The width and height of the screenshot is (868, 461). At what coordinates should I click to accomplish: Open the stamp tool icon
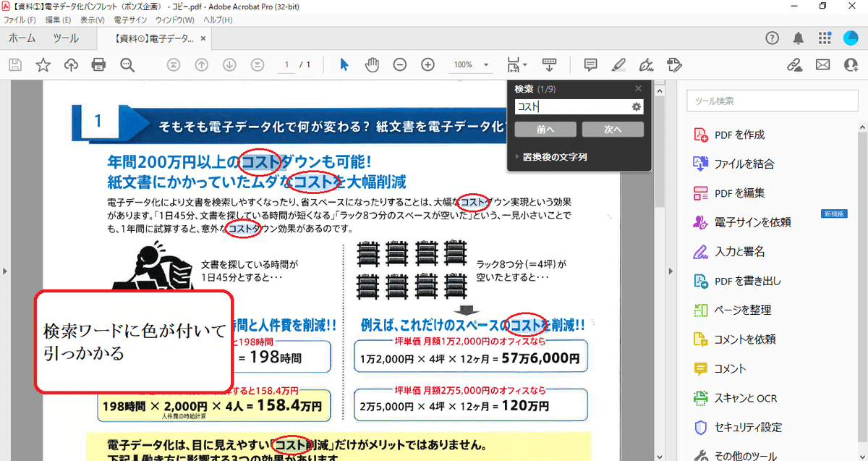pos(675,65)
